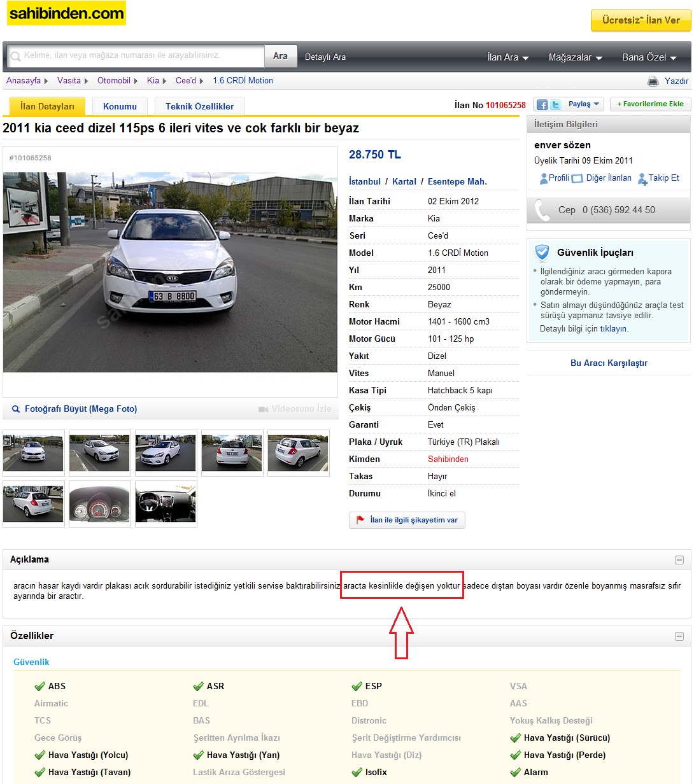Click the Sahibinden seller type link
694x784 pixels.
point(448,459)
